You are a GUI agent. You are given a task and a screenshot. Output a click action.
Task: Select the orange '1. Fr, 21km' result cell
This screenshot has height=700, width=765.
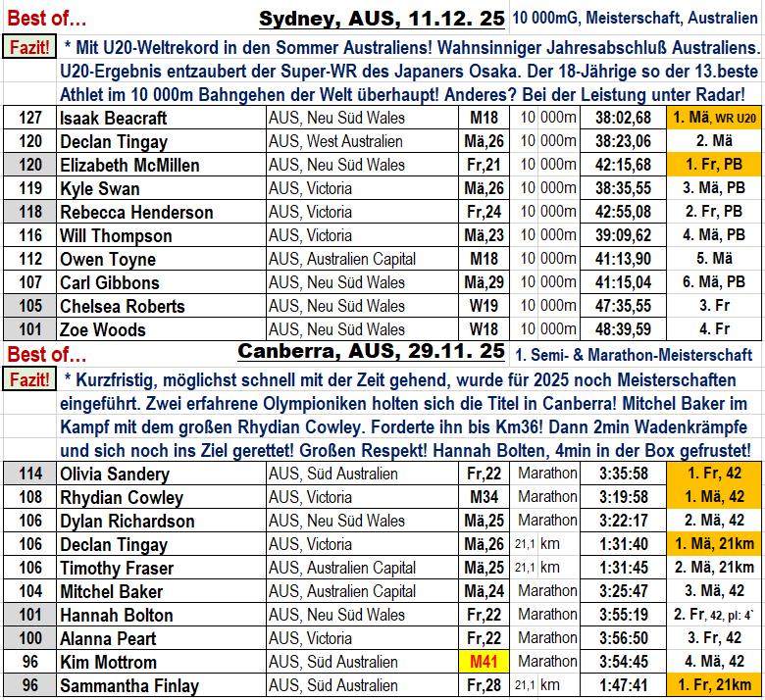pyautogui.click(x=714, y=685)
